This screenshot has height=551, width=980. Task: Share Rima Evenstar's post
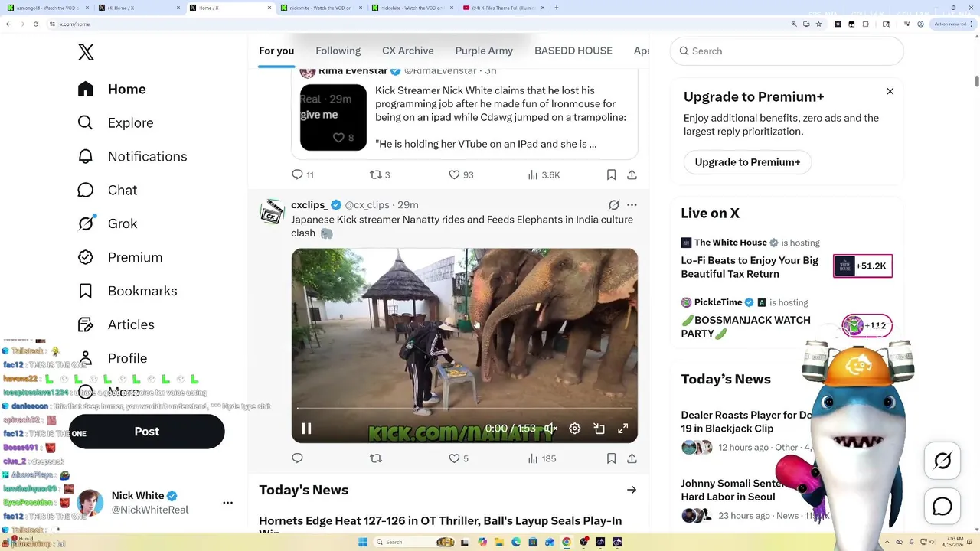coord(632,174)
